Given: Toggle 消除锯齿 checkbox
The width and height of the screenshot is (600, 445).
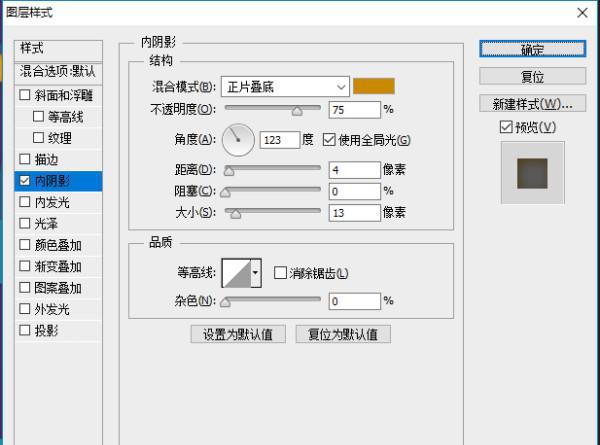Looking at the screenshot, I should point(280,273).
